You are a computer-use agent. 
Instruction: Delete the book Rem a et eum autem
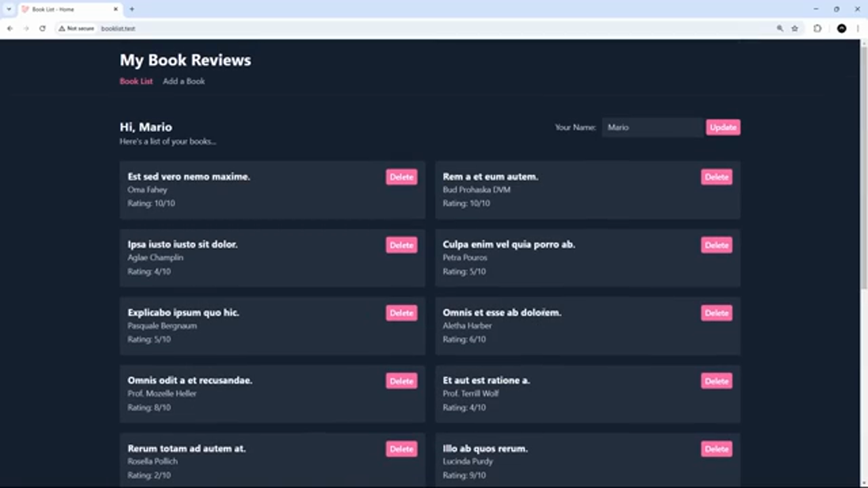tap(716, 177)
